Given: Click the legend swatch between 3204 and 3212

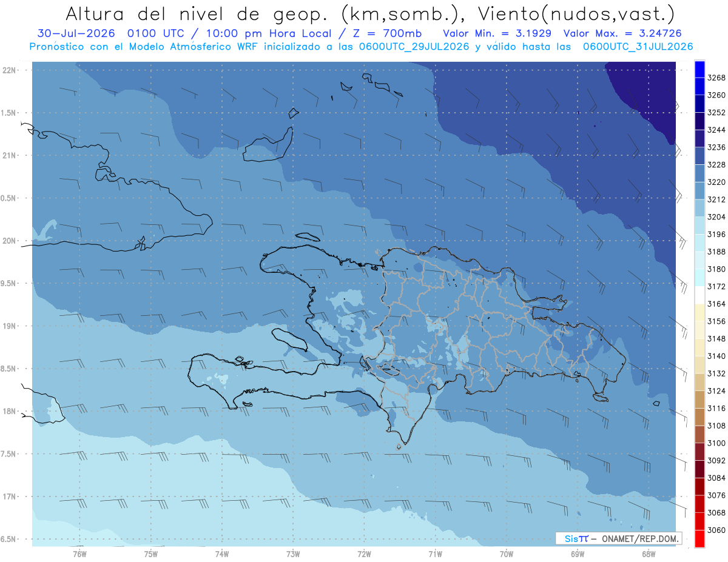Looking at the screenshot, I should 699,208.
